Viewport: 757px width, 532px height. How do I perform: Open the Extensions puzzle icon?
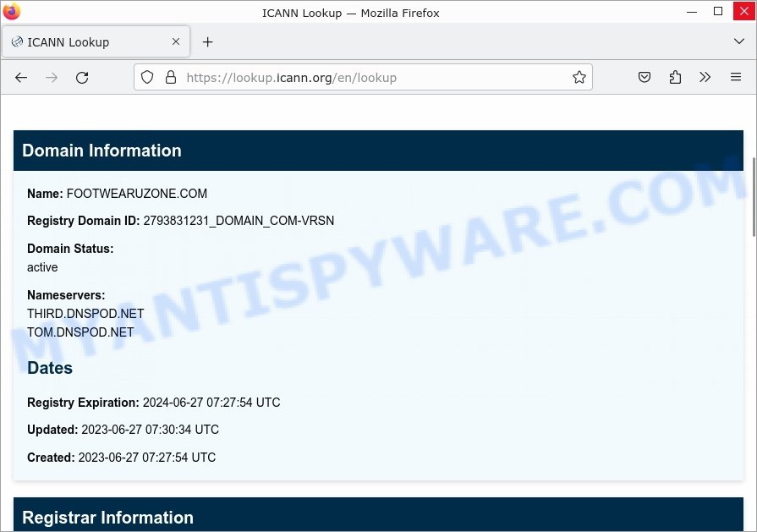[675, 77]
